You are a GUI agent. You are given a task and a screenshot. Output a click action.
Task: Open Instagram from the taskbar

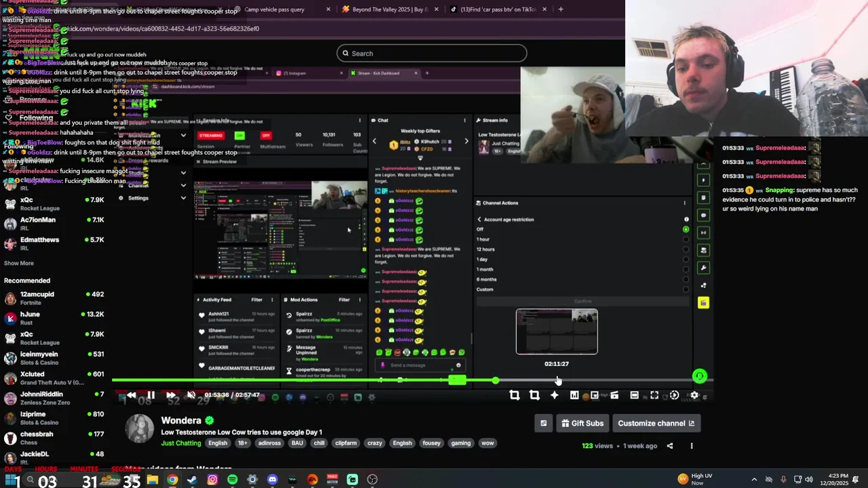click(x=212, y=480)
